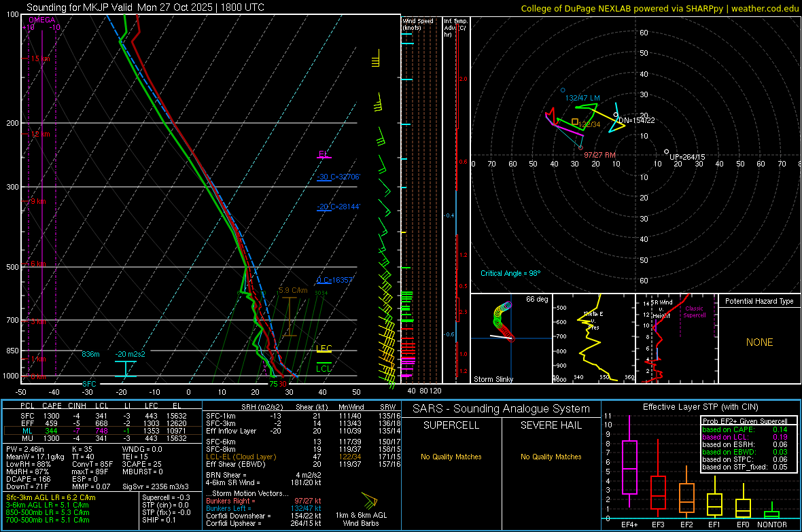
Task: Select the SFC parcel row
Action: pos(103,416)
